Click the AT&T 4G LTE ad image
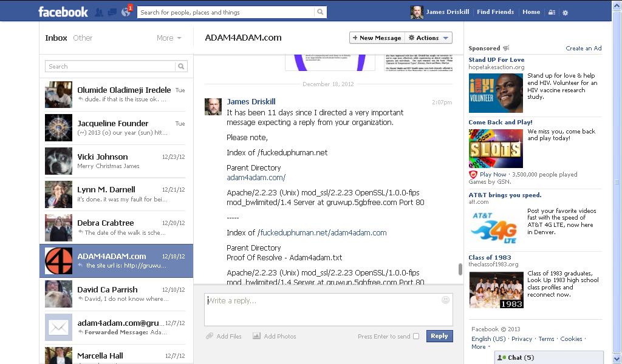 click(496, 227)
